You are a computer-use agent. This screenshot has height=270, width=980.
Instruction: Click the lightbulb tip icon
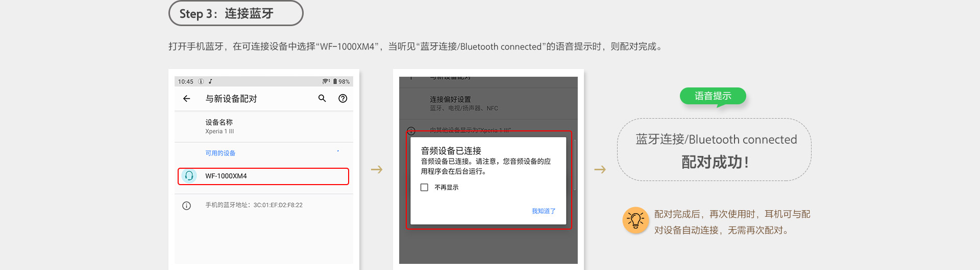point(635,220)
